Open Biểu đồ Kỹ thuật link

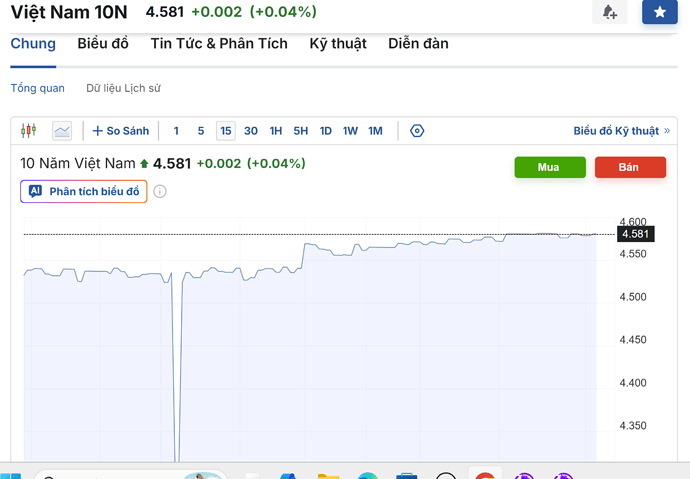click(621, 131)
